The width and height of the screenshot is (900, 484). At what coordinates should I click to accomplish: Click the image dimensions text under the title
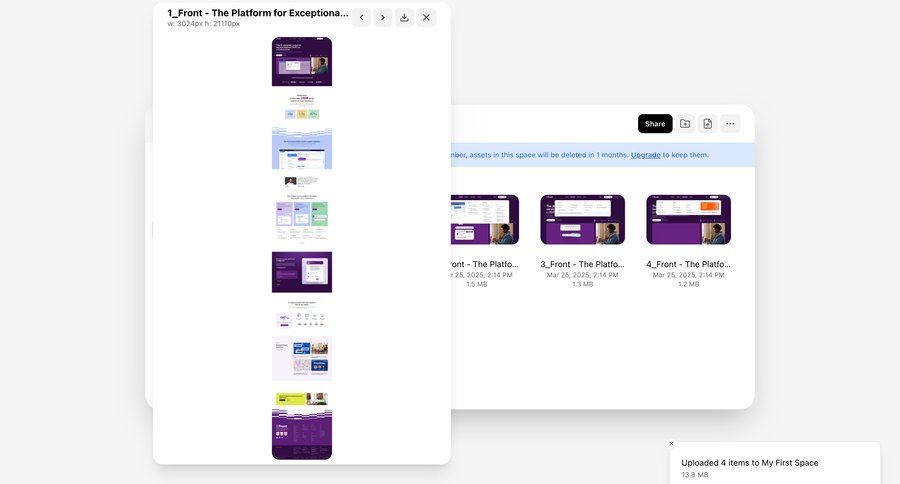click(x=203, y=24)
